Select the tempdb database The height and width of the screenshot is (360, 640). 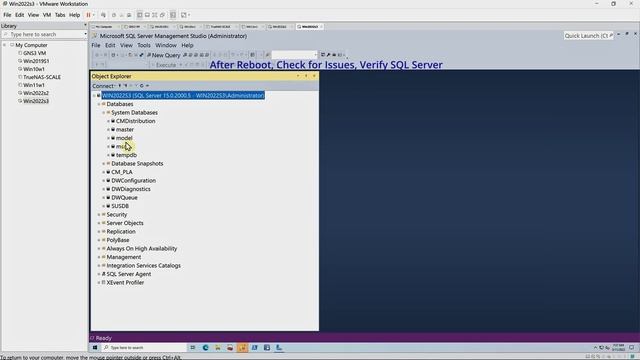click(x=127, y=155)
